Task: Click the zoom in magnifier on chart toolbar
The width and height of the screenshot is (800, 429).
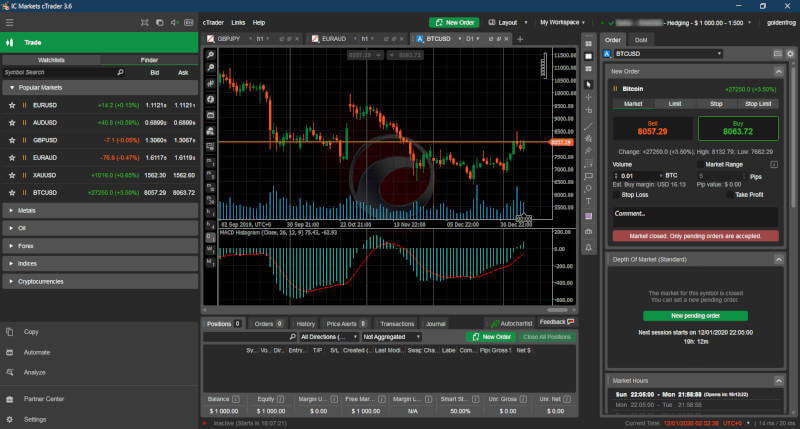Action: click(211, 54)
